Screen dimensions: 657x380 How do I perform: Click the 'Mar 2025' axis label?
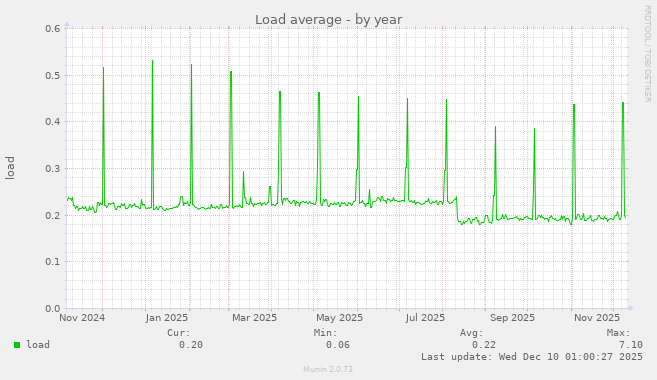254,318
